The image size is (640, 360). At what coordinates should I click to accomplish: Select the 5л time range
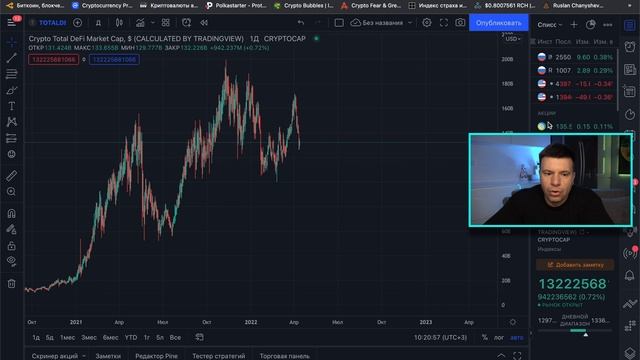tap(160, 338)
